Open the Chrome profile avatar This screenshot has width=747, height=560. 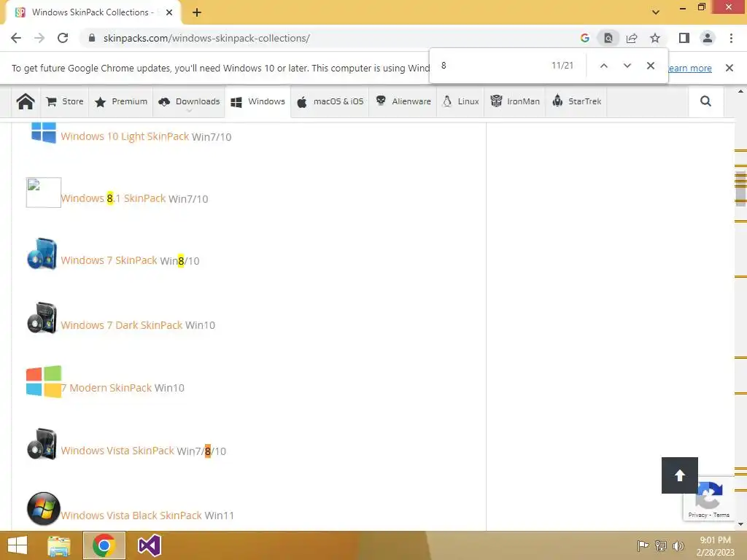tap(708, 38)
